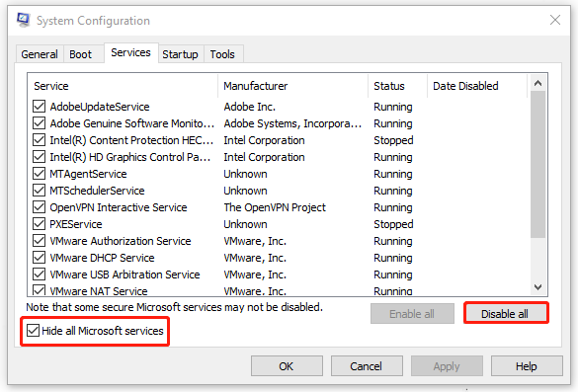578x392 pixels.
Task: Click Running status of OpenVPN Interactive Service
Action: click(x=393, y=207)
